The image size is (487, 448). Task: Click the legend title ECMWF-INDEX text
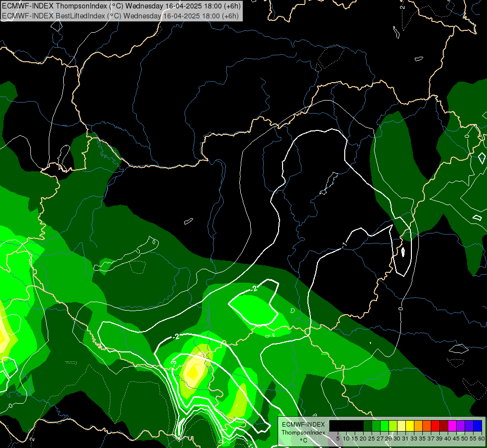click(303, 425)
